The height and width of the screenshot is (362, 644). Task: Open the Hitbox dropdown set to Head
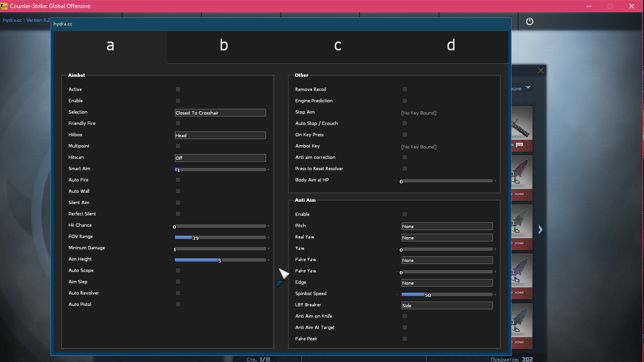coord(220,135)
